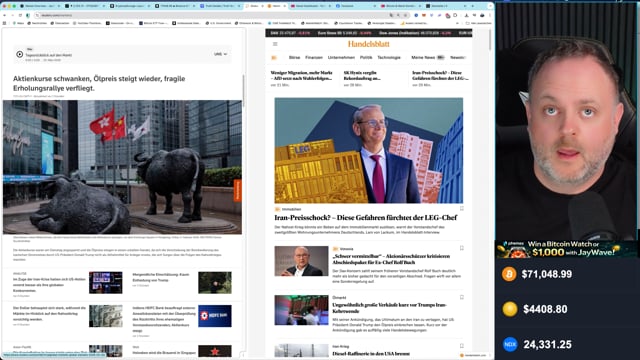
Task: Open main headline 'Iran-Preisschock? – Diese Gefahren fürchtet der LEG-Chef'
Action: [366, 218]
